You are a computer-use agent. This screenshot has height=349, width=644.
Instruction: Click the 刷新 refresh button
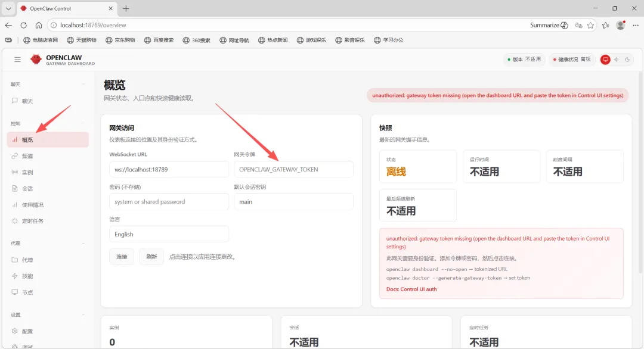coord(151,257)
